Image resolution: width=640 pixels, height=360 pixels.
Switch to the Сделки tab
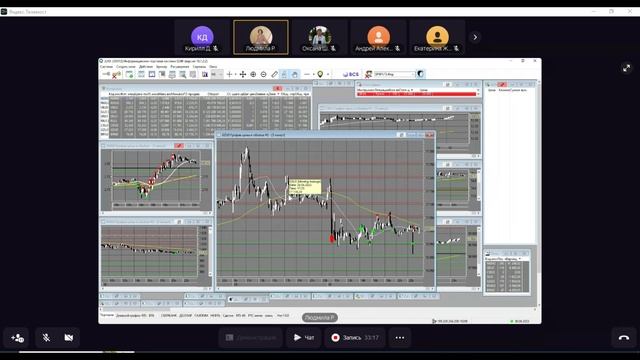[x=228, y=315]
